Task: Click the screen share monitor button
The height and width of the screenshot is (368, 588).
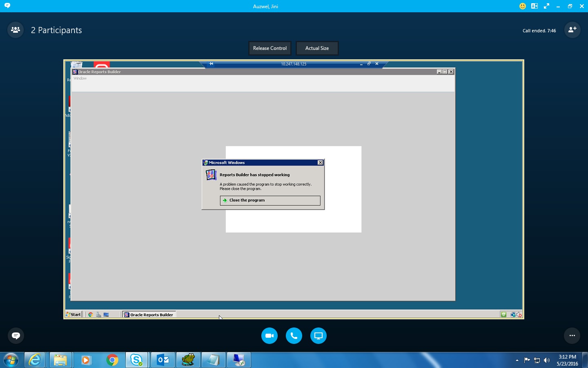Action: (x=318, y=336)
